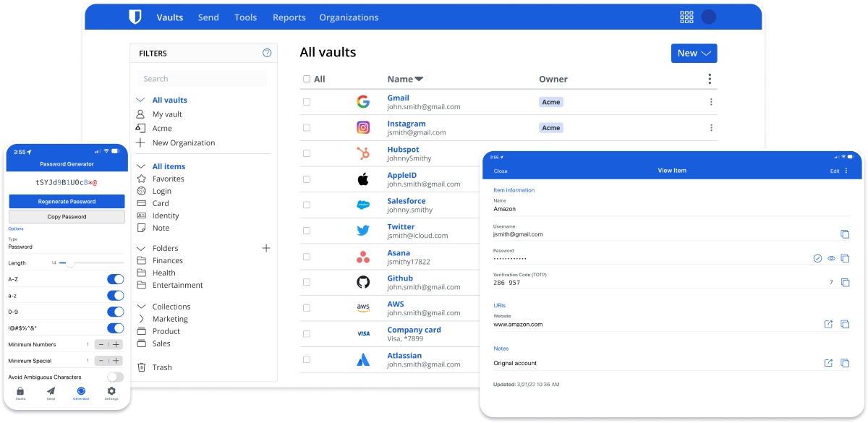This screenshot has width=868, height=423.
Task: Open the Type Password selector in generator
Action: (x=66, y=243)
